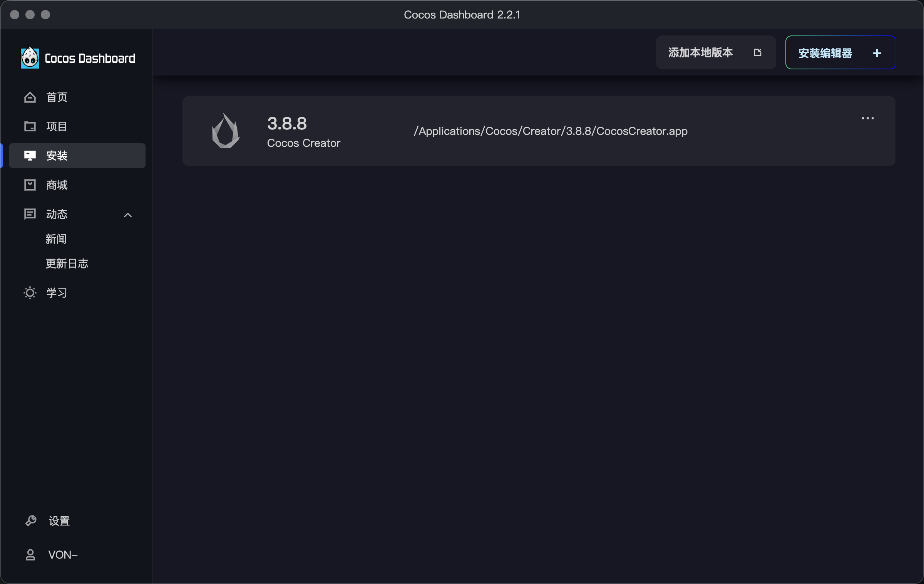Click the plus icon in 安装编辑器
The image size is (924, 584).
(877, 53)
